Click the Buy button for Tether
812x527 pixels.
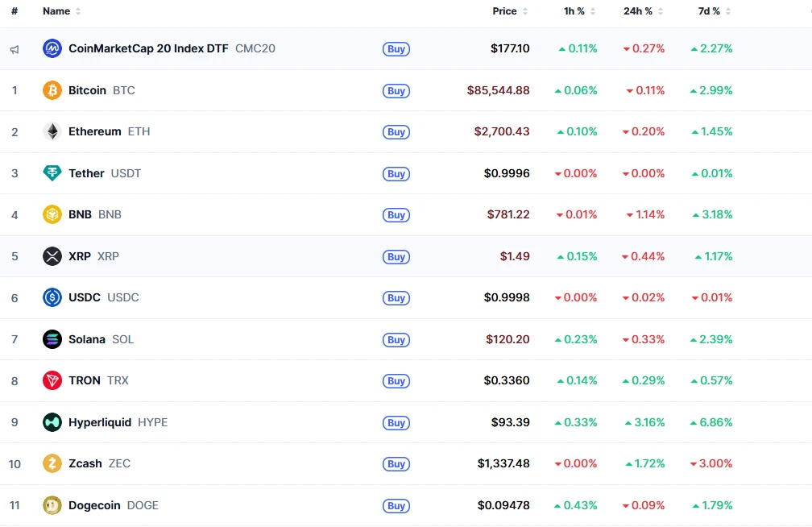pyautogui.click(x=396, y=173)
